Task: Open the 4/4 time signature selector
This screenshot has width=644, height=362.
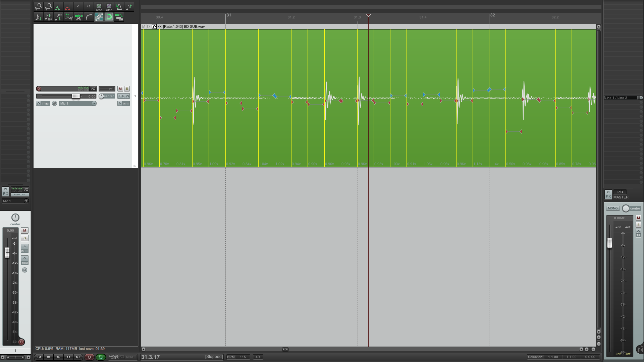Action: [x=258, y=357]
